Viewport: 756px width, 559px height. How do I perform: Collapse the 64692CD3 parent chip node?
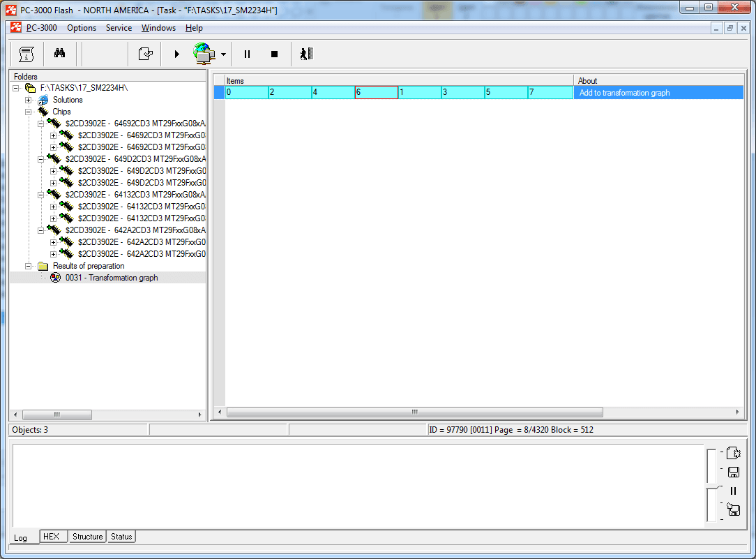coord(41,124)
